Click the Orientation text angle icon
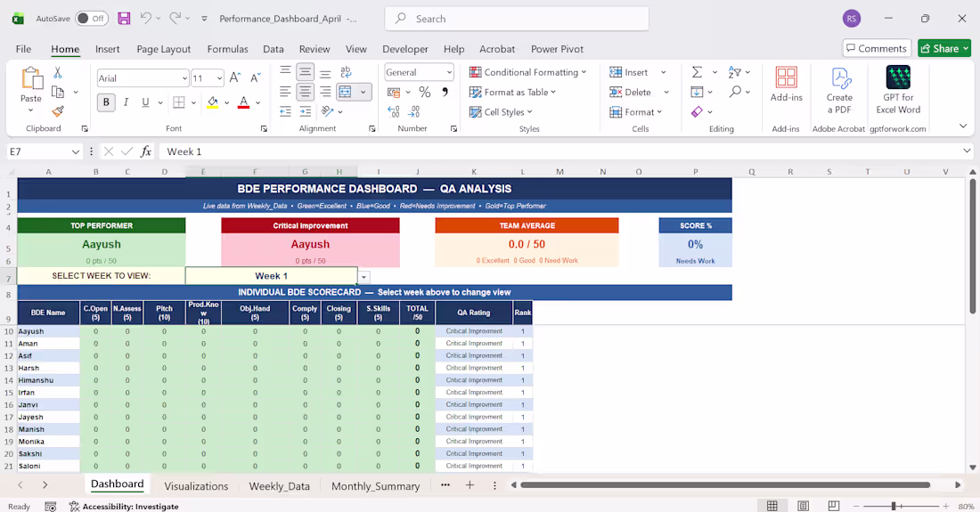Image resolution: width=980 pixels, height=512 pixels. (328, 112)
